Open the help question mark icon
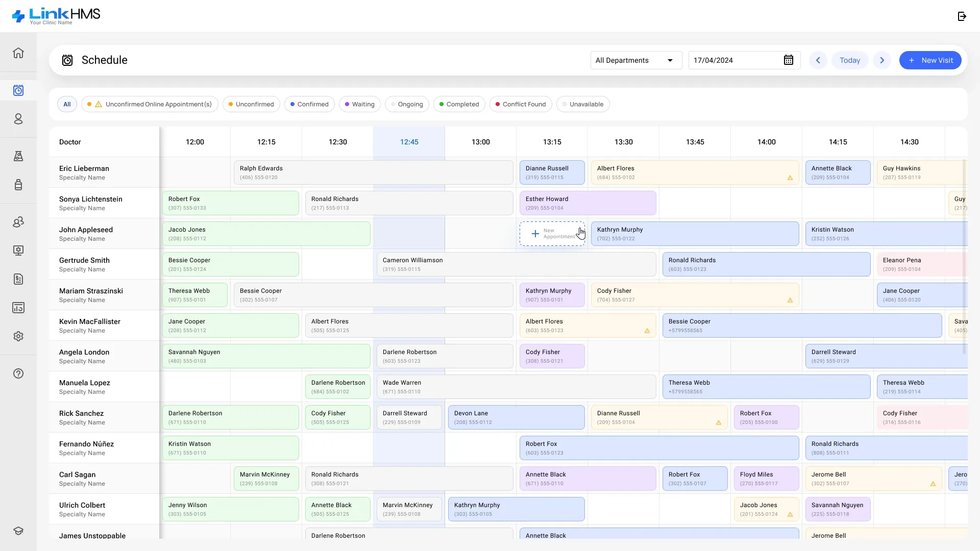This screenshot has width=980, height=551. pos(18,373)
